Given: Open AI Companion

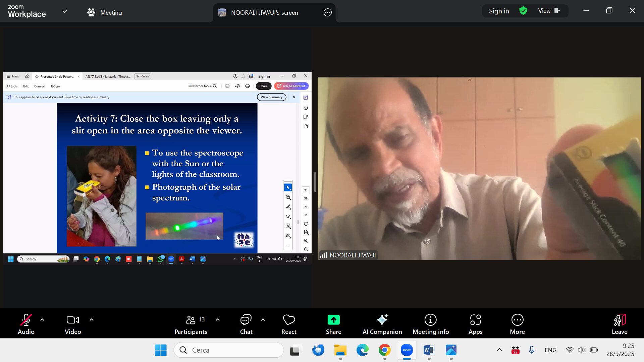Looking at the screenshot, I should (382, 324).
